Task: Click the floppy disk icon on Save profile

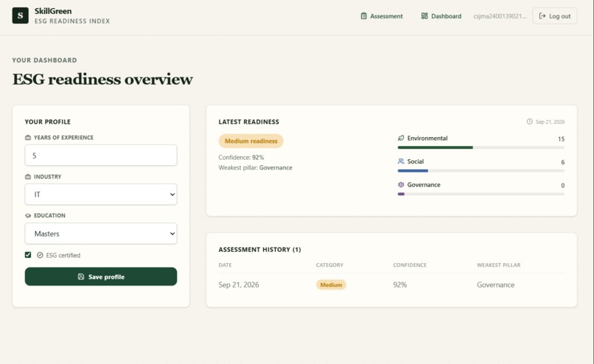Action: coord(80,276)
